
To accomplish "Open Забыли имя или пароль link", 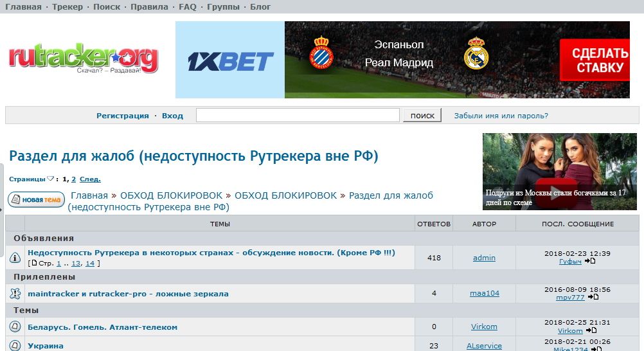I will tap(501, 116).
